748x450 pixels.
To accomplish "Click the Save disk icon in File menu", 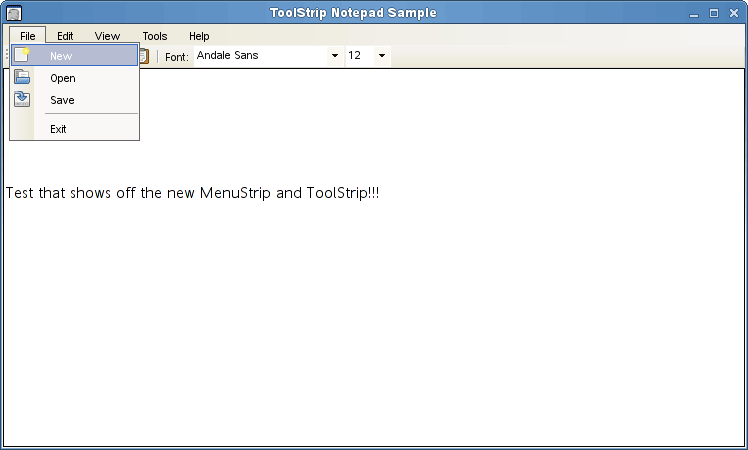I will coord(22,99).
